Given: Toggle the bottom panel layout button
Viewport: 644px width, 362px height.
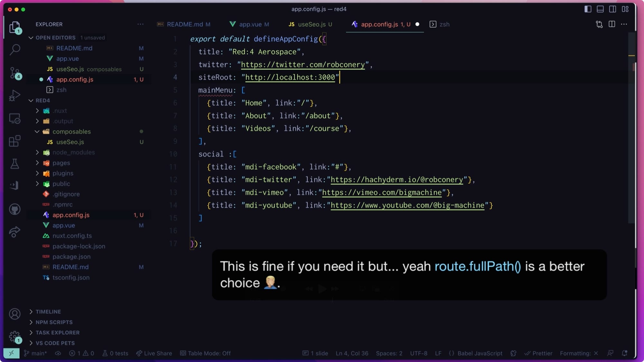Looking at the screenshot, I should (x=600, y=9).
